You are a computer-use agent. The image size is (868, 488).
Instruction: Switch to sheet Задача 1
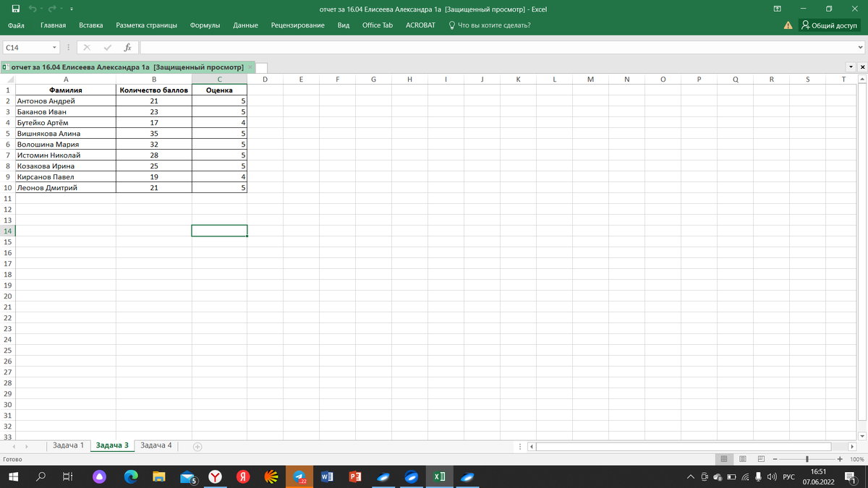(x=68, y=445)
